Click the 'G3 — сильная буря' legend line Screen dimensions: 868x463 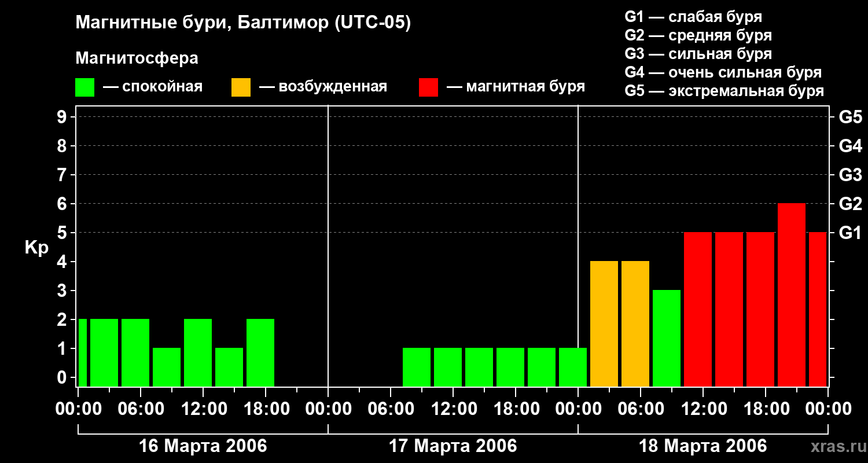[698, 54]
